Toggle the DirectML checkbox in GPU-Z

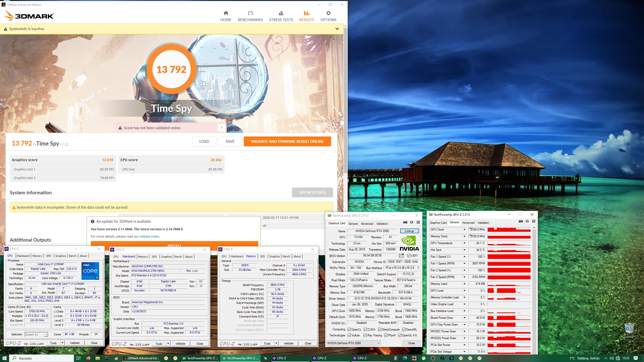click(x=404, y=330)
